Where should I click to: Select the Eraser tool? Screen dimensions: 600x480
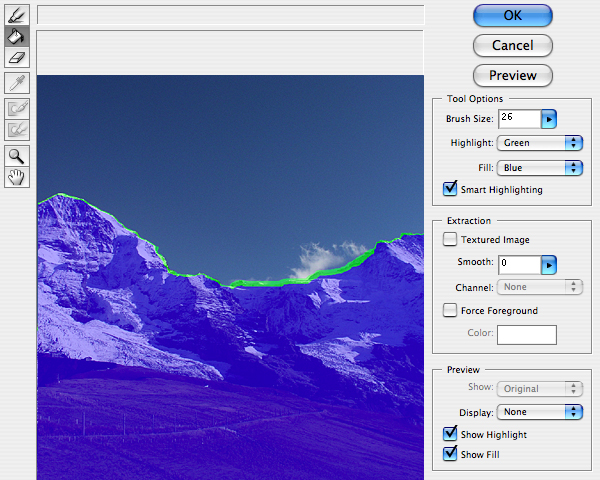(17, 58)
